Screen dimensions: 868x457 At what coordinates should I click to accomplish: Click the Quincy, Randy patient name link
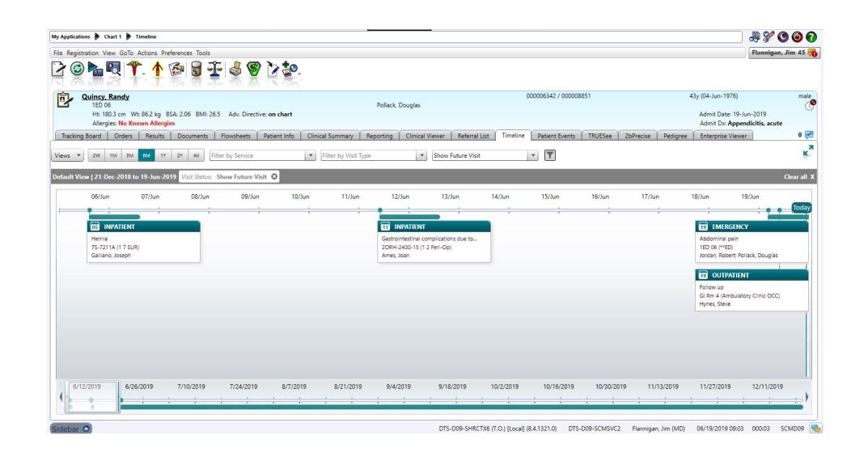coord(105,97)
